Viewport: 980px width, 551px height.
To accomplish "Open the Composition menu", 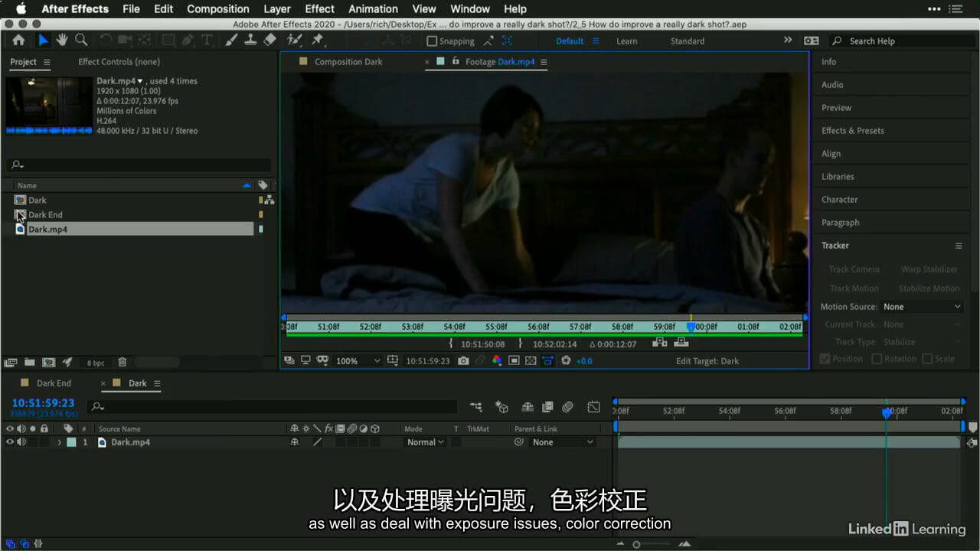I will click(x=218, y=8).
